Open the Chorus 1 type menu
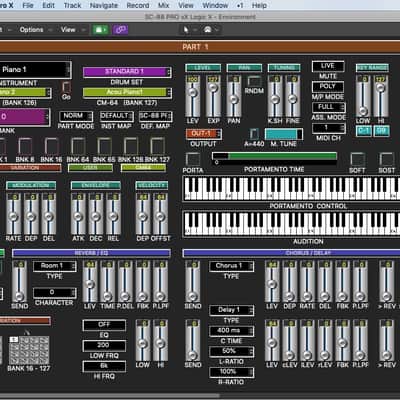This screenshot has width=400, height=400. point(231,266)
